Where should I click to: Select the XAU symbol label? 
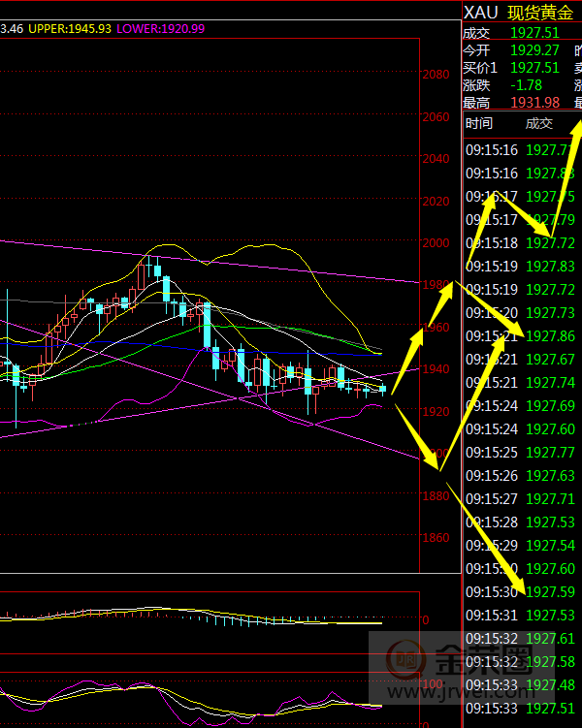coord(482,13)
